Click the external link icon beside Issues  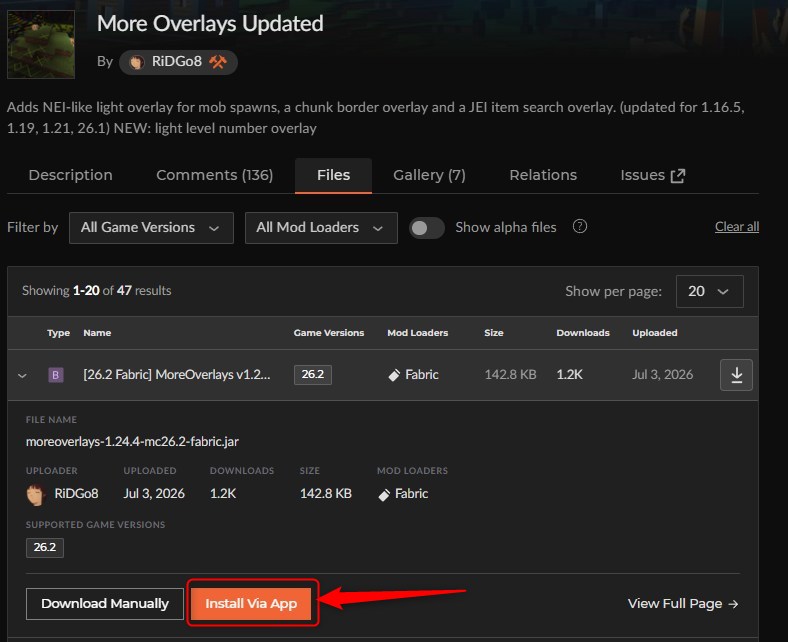[x=678, y=176]
